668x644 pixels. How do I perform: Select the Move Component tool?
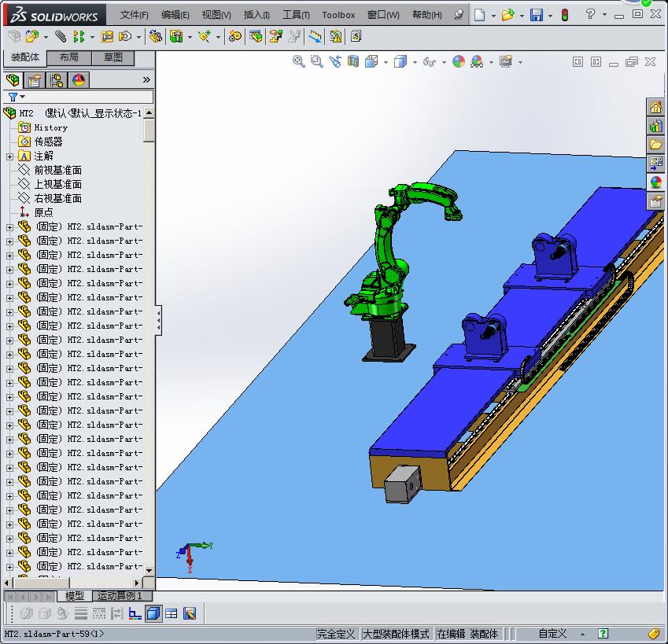(125, 37)
